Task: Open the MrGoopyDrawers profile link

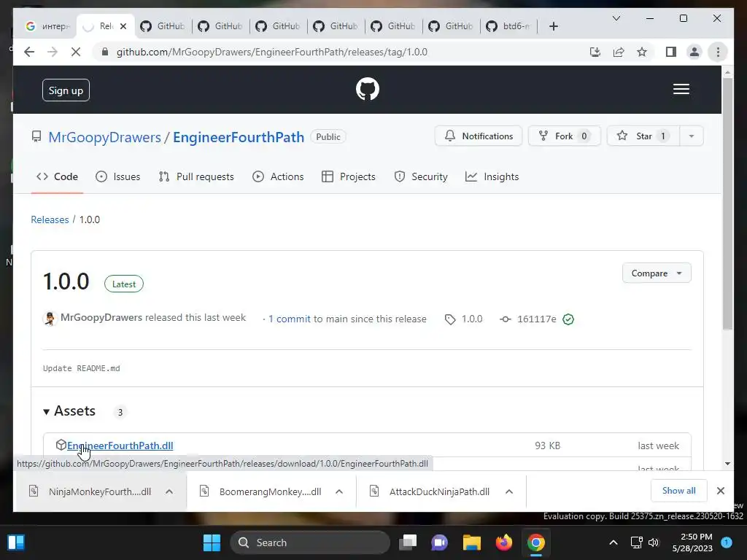Action: [x=105, y=137]
